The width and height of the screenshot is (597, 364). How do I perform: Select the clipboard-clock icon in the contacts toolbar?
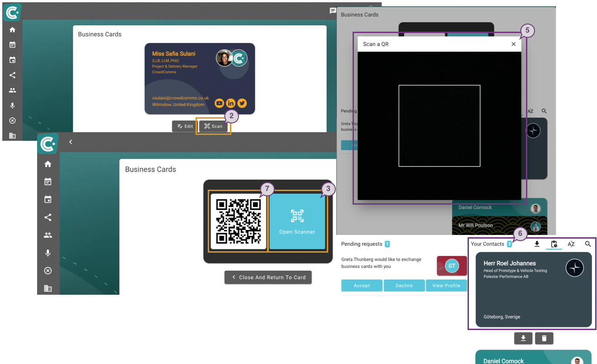click(554, 244)
